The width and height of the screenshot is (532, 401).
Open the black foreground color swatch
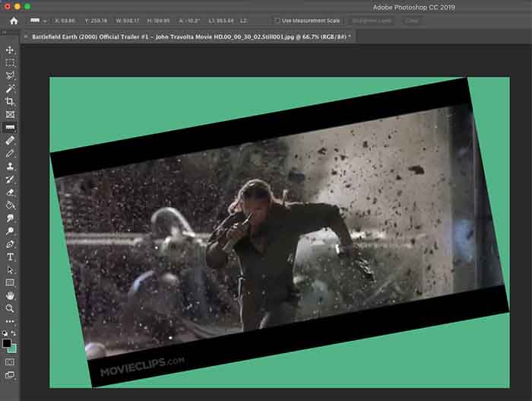pyautogui.click(x=7, y=343)
